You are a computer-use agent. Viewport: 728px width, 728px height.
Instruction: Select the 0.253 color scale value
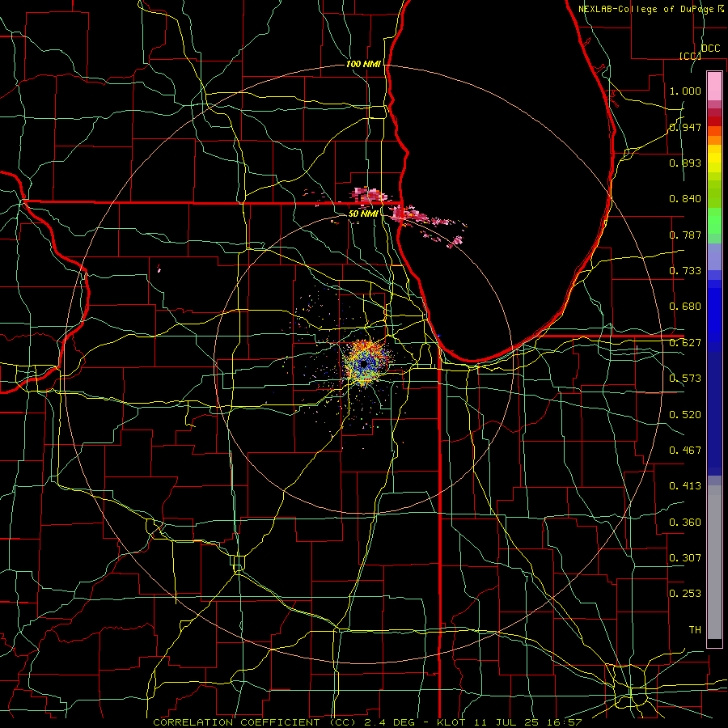(685, 594)
